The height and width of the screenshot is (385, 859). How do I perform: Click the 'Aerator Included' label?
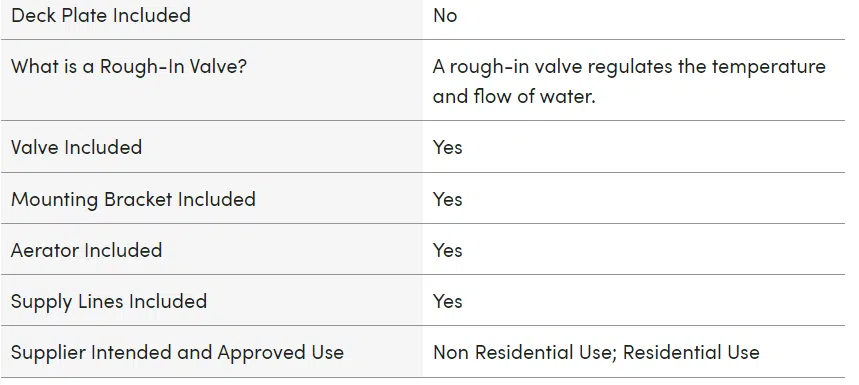87,250
